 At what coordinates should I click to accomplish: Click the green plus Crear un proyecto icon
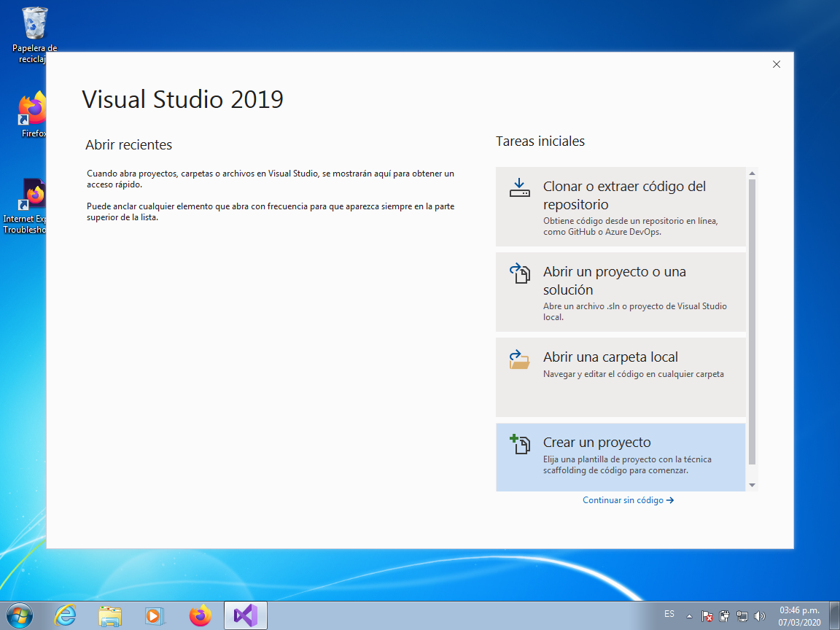coord(520,443)
